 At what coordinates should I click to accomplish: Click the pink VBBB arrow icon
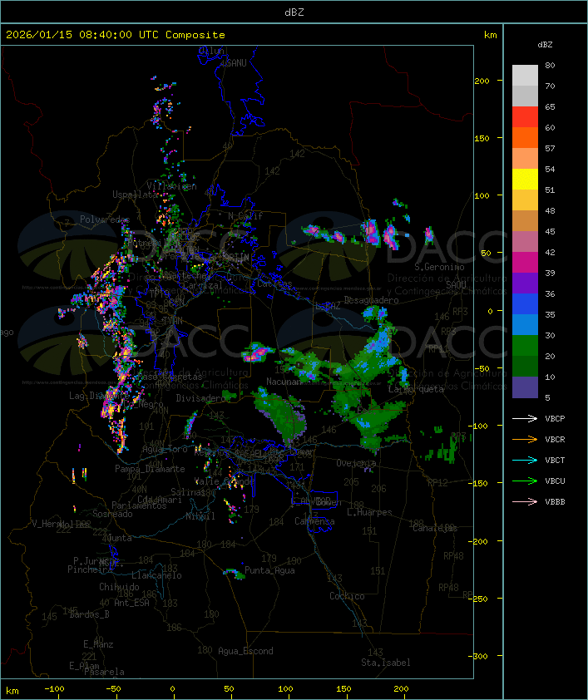point(525,502)
